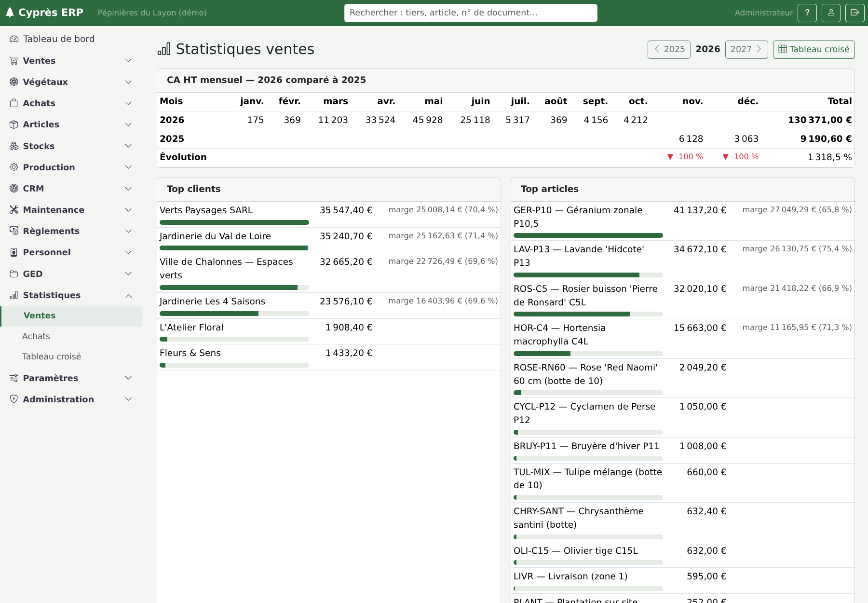Click the green Tableau croisé button
This screenshot has height=603, width=868.
814,49
